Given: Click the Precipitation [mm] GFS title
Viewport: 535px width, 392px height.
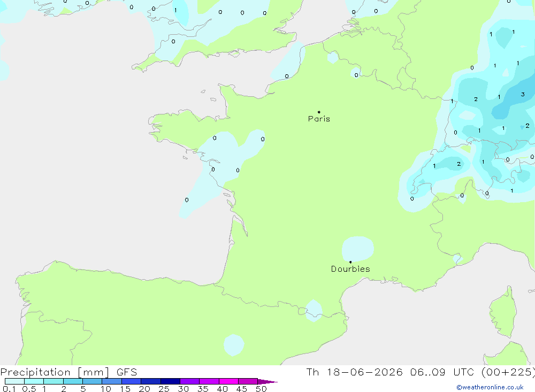Looking at the screenshot, I should coord(68,372).
